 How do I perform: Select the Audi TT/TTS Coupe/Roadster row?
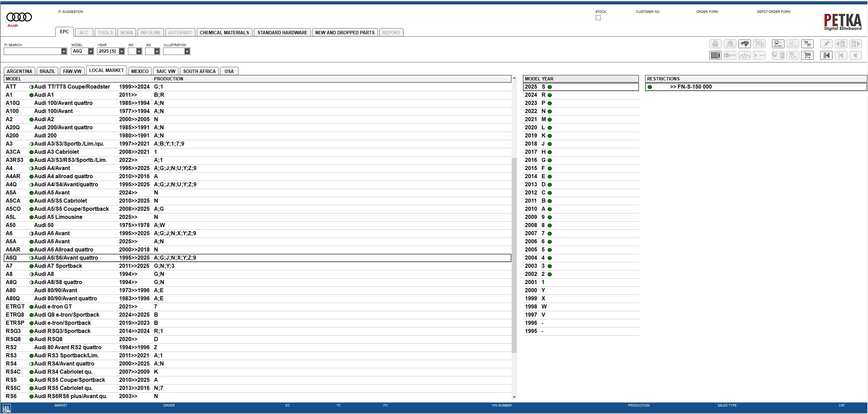coord(258,87)
